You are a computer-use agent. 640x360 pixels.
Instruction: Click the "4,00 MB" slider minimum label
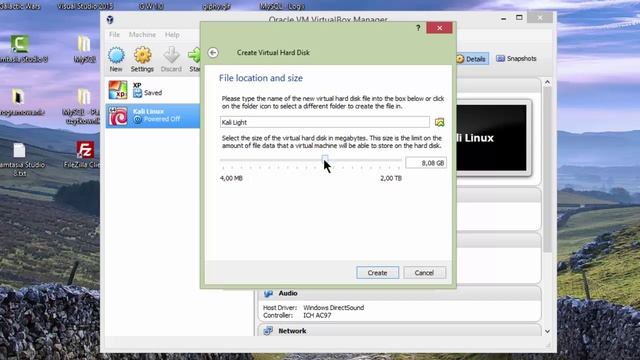231,178
